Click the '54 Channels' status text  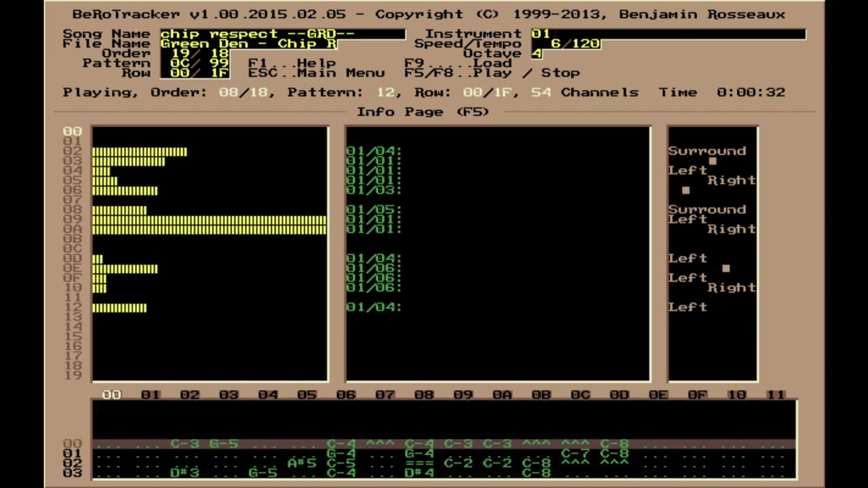pyautogui.click(x=585, y=92)
